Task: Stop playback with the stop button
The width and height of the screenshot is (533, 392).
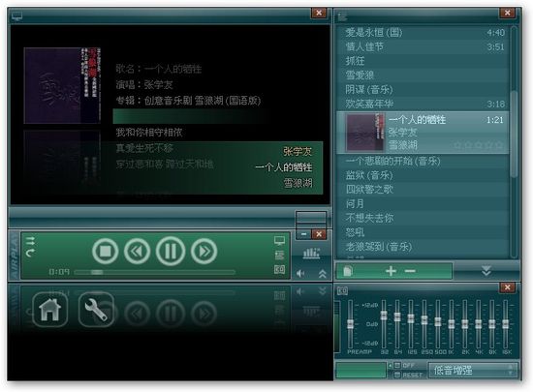Action: pyautogui.click(x=105, y=251)
